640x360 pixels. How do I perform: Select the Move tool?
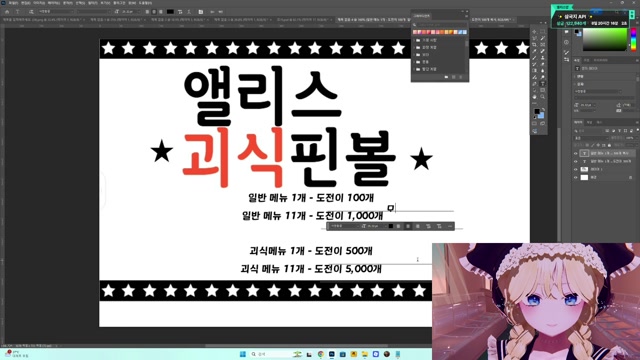tap(534, 31)
